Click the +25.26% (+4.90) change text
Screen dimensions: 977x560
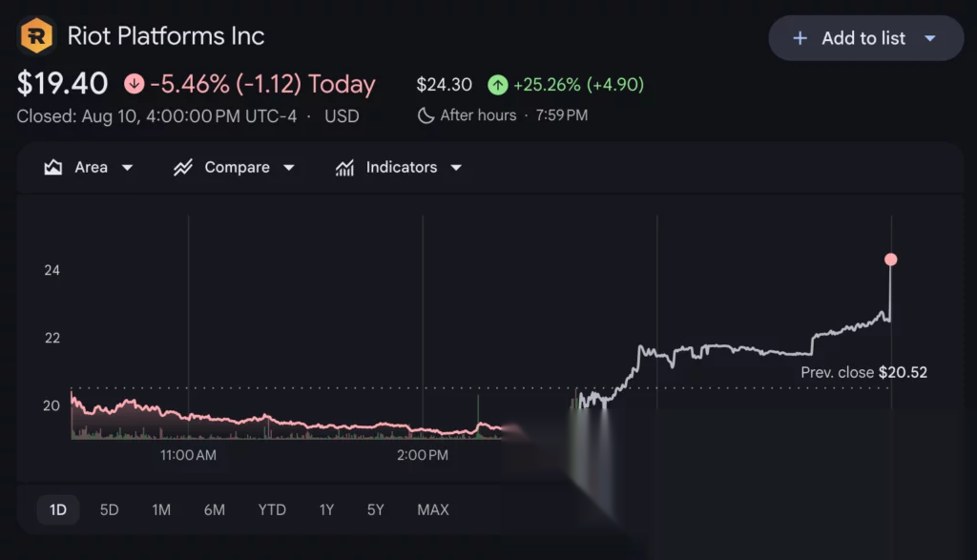[578, 84]
